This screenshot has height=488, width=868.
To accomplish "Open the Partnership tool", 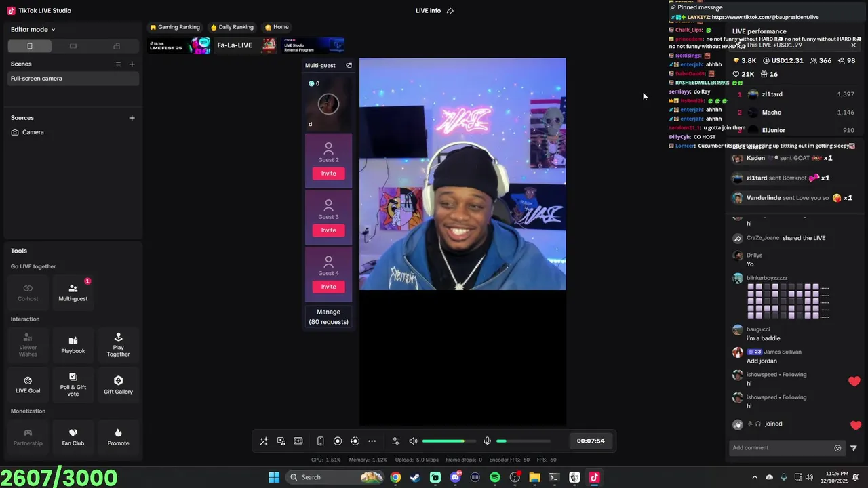I will [x=28, y=436].
